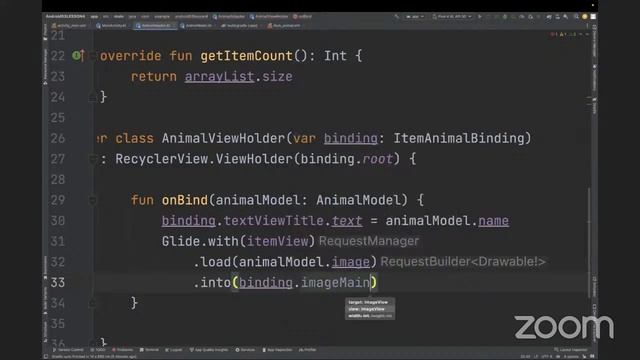Click the underlined image property on line 32
Screen dimensions: 640x360
tap(351, 262)
